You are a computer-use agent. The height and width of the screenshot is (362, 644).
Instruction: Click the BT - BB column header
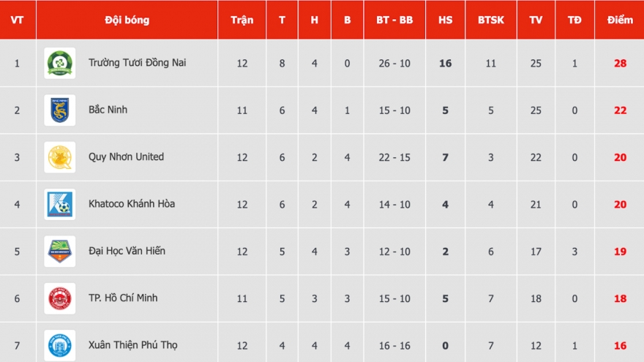pyautogui.click(x=394, y=20)
